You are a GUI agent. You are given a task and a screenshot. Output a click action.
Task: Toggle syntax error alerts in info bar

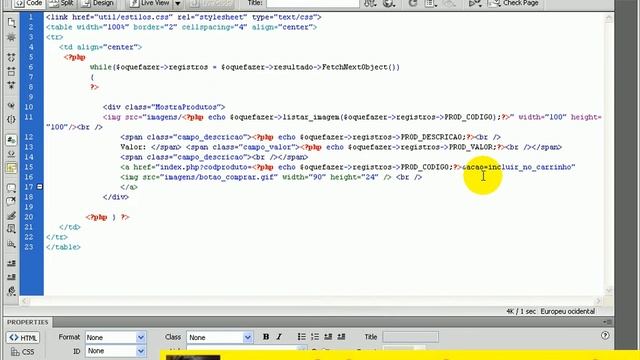(11, 167)
